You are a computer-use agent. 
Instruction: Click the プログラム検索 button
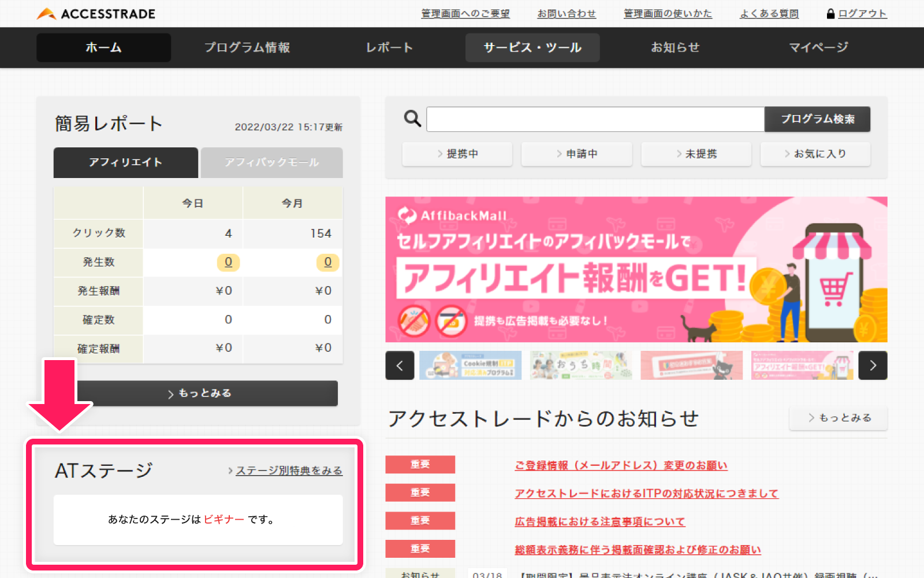tap(817, 119)
